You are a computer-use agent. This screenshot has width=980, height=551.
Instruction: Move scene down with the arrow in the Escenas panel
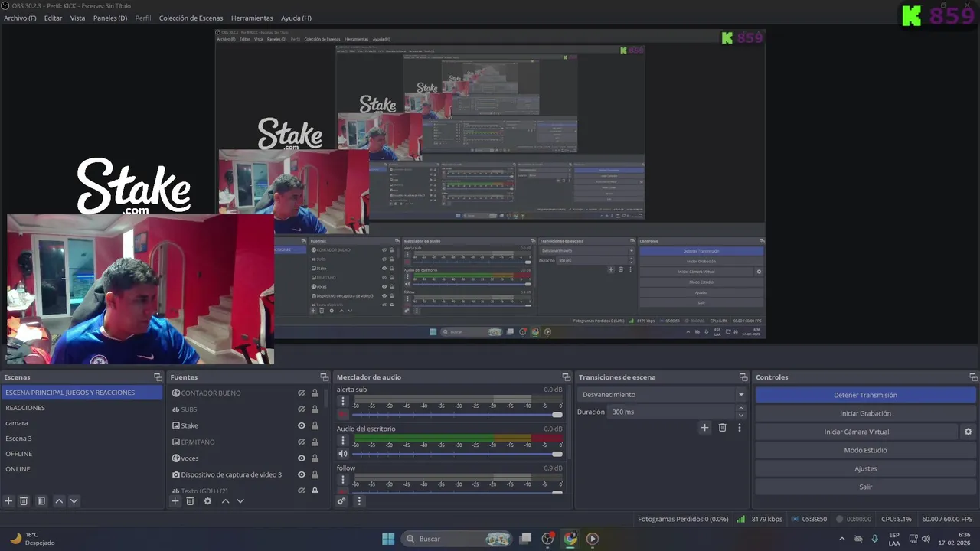point(73,501)
